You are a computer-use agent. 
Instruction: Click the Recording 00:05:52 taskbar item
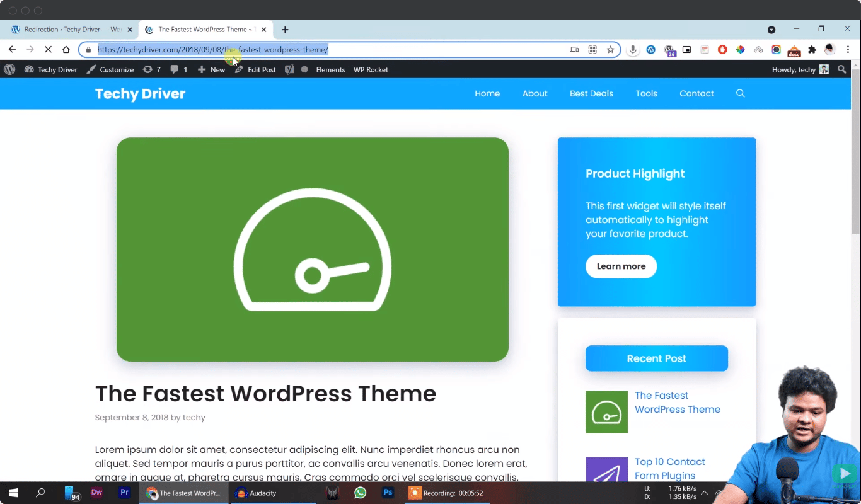click(446, 493)
